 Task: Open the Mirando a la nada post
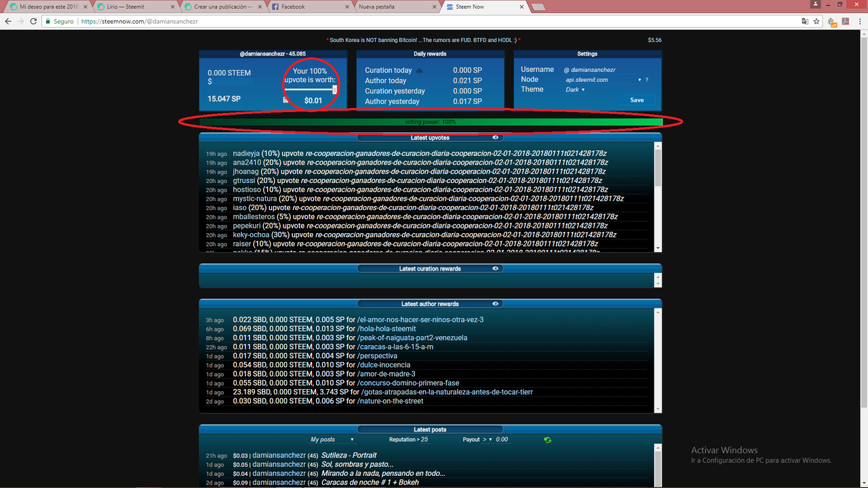coord(383,473)
